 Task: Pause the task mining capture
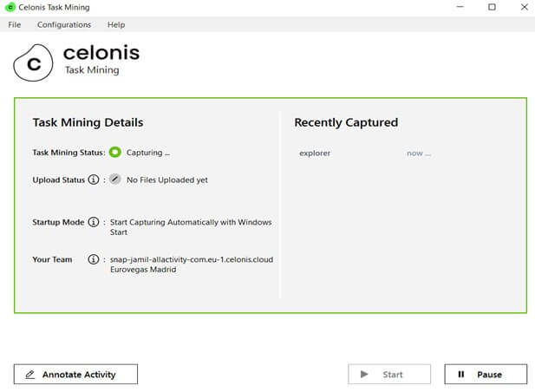pos(486,375)
